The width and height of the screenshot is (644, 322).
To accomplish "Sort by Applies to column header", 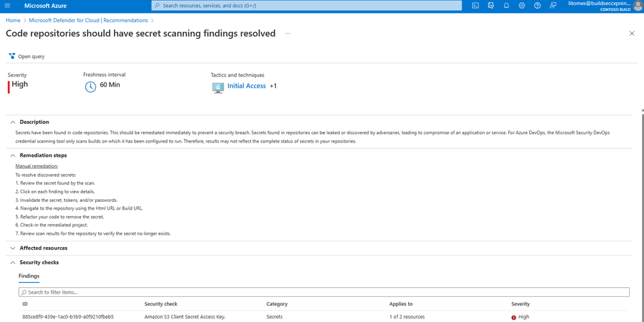I will click(x=401, y=304).
